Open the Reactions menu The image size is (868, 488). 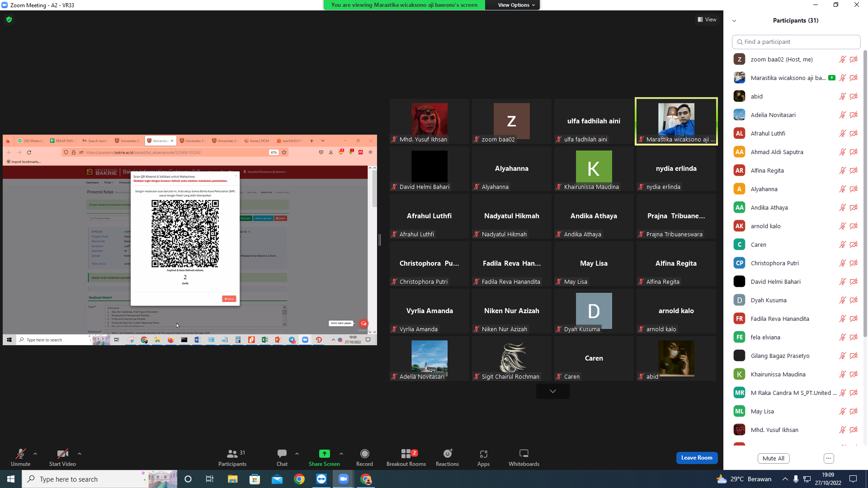[x=447, y=457]
